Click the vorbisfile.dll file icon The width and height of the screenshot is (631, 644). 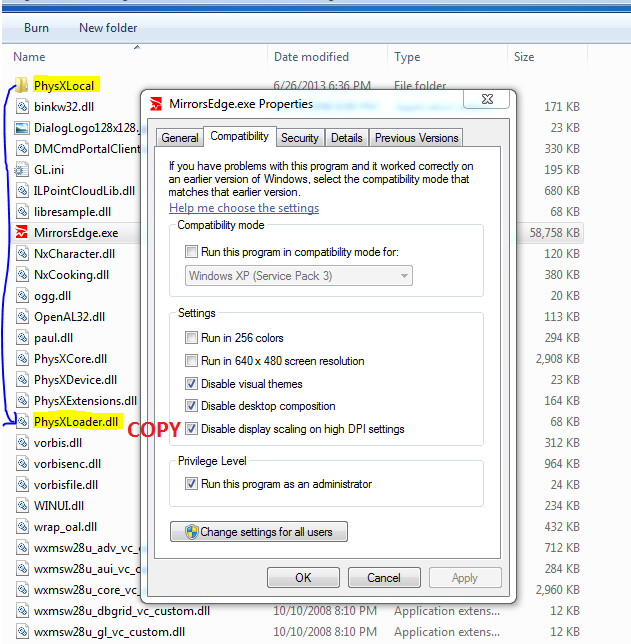pyautogui.click(x=22, y=485)
